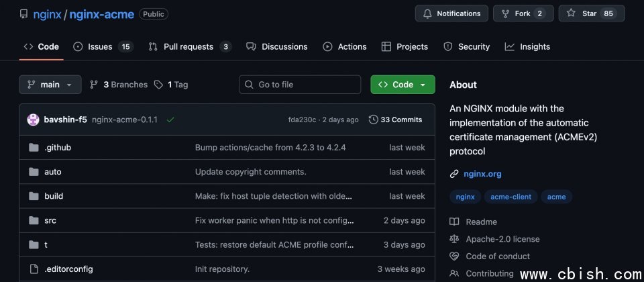Open the Code of conduct link
The image size is (644, 282).
click(x=498, y=256)
